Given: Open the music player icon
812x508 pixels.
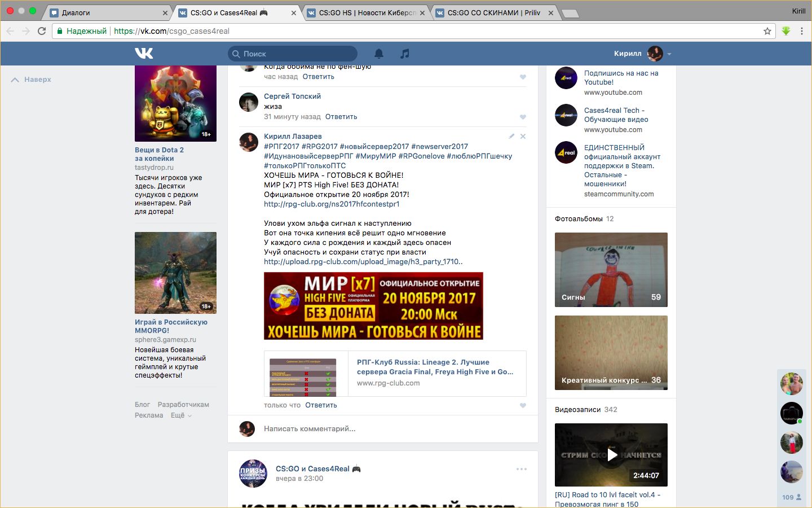Looking at the screenshot, I should [404, 54].
